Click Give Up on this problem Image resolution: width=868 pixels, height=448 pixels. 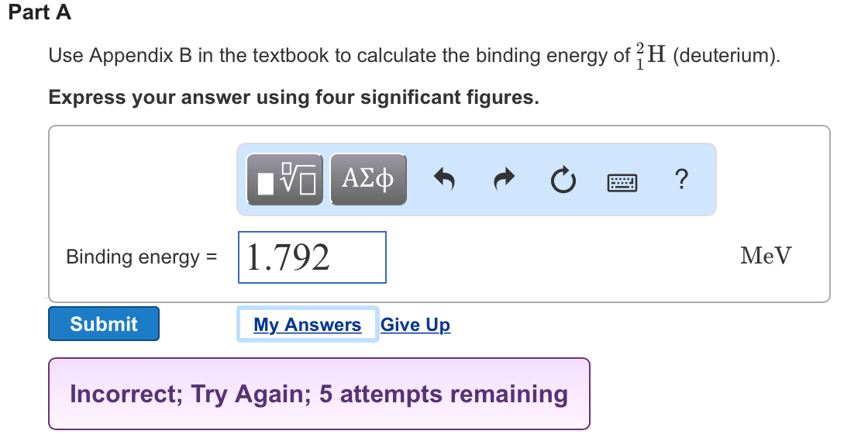[415, 324]
